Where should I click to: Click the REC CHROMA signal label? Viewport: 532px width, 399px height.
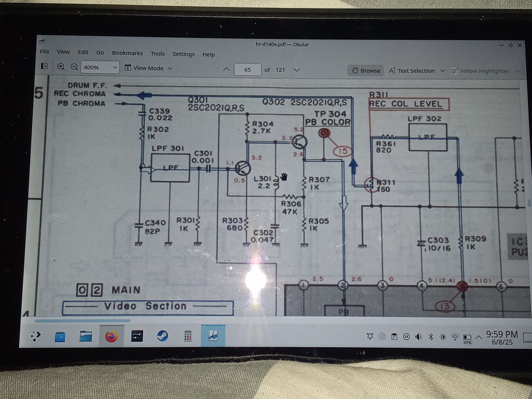point(80,94)
